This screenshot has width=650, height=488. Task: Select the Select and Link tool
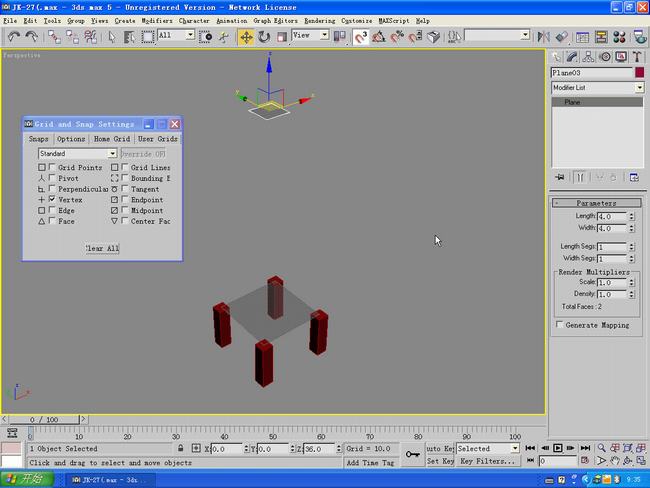coord(54,37)
